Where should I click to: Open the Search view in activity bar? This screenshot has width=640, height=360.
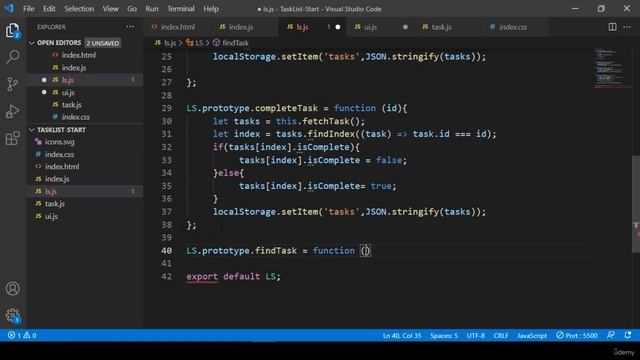(13, 57)
